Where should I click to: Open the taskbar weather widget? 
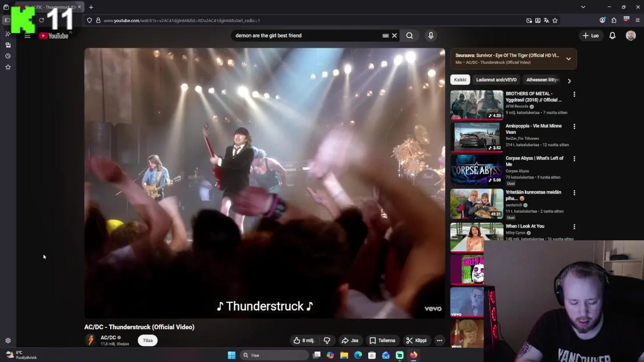click(21, 355)
